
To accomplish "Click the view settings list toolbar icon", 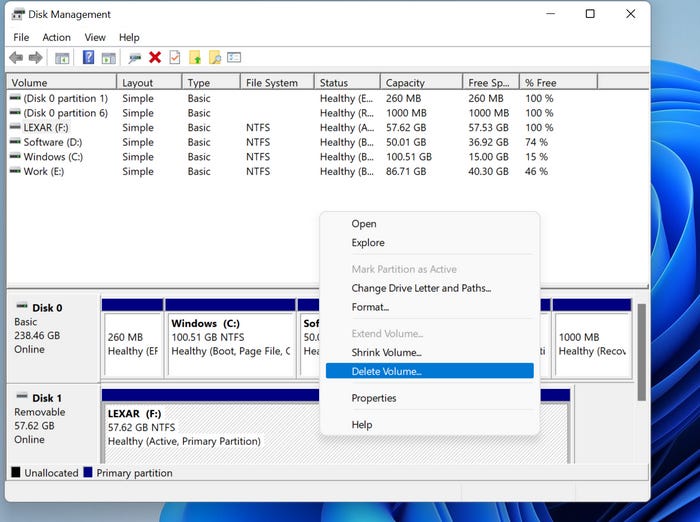I will click(x=234, y=57).
